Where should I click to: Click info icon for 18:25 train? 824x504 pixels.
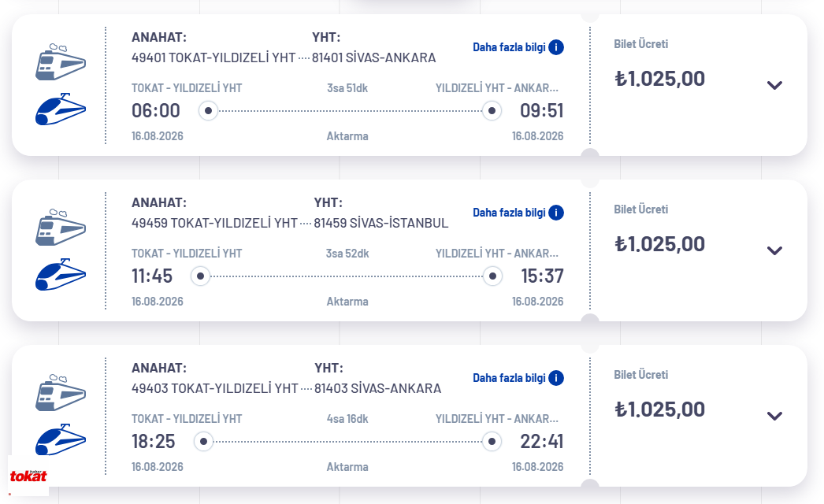pos(556,378)
